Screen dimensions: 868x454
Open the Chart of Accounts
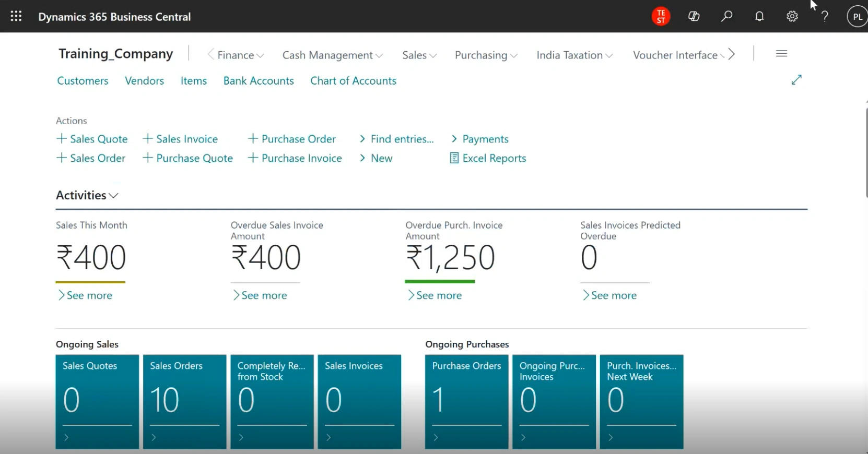(x=353, y=80)
